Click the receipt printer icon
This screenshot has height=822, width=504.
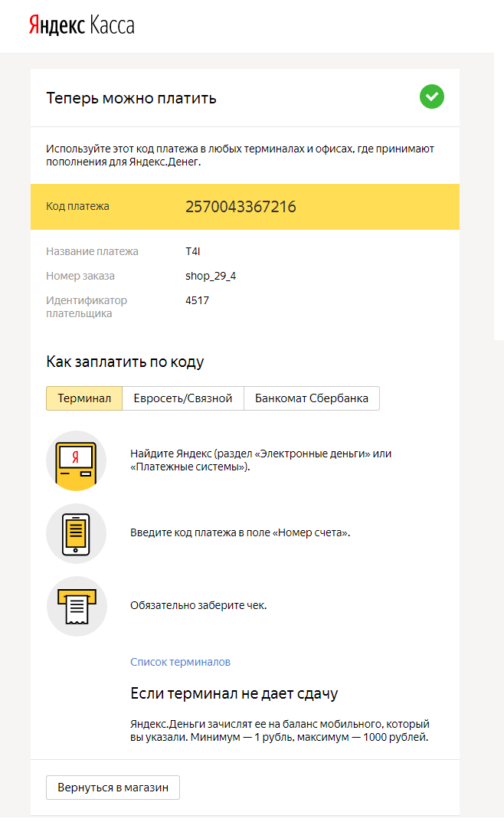pos(76,605)
